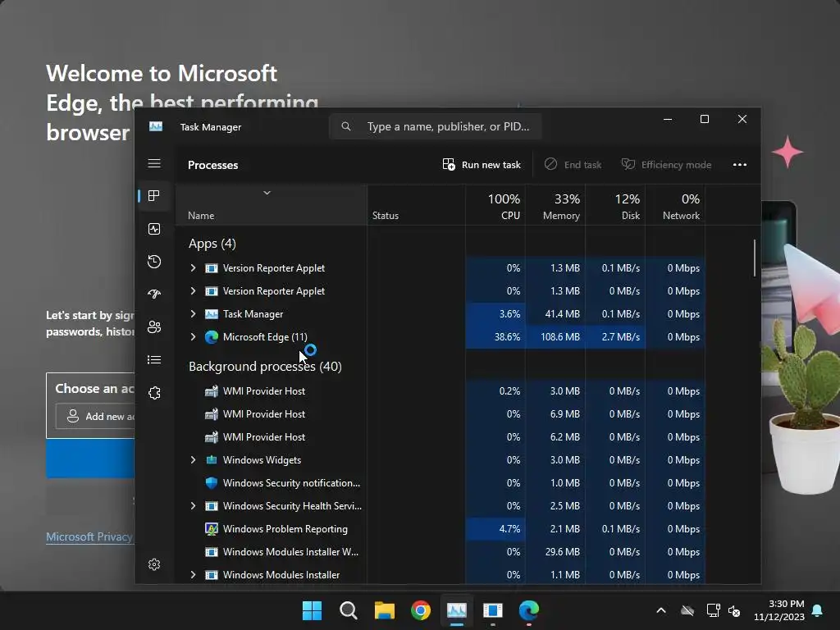Click the Task Manager title bar app icon
The image size is (840, 630).
(x=156, y=126)
